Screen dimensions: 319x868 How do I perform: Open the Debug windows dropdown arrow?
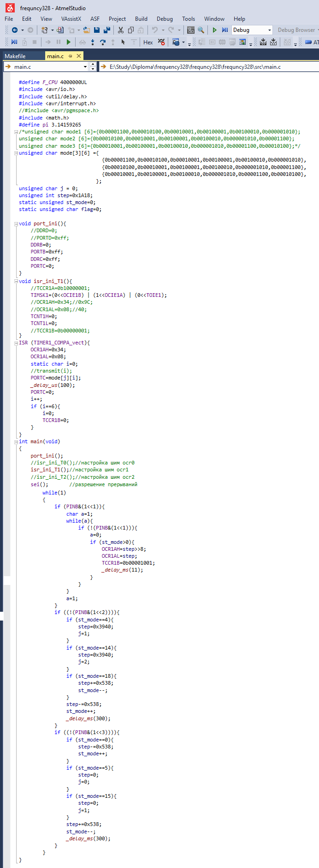[x=183, y=42]
